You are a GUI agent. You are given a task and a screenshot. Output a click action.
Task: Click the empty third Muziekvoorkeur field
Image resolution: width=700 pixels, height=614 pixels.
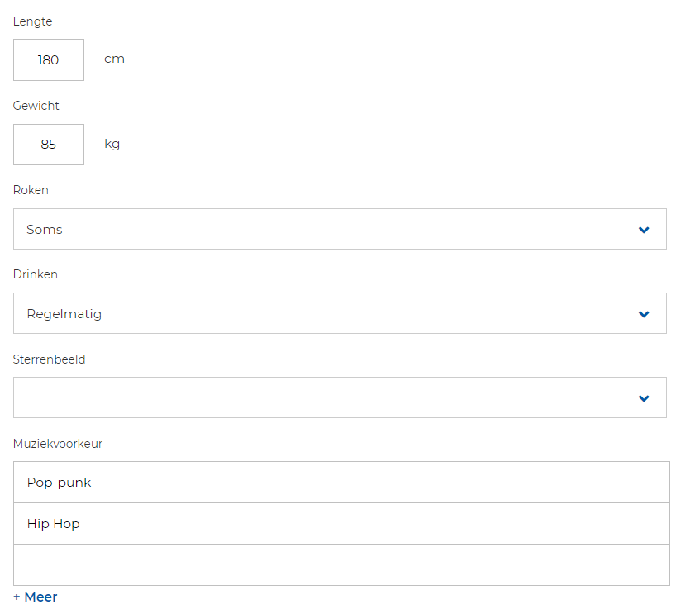click(341, 565)
